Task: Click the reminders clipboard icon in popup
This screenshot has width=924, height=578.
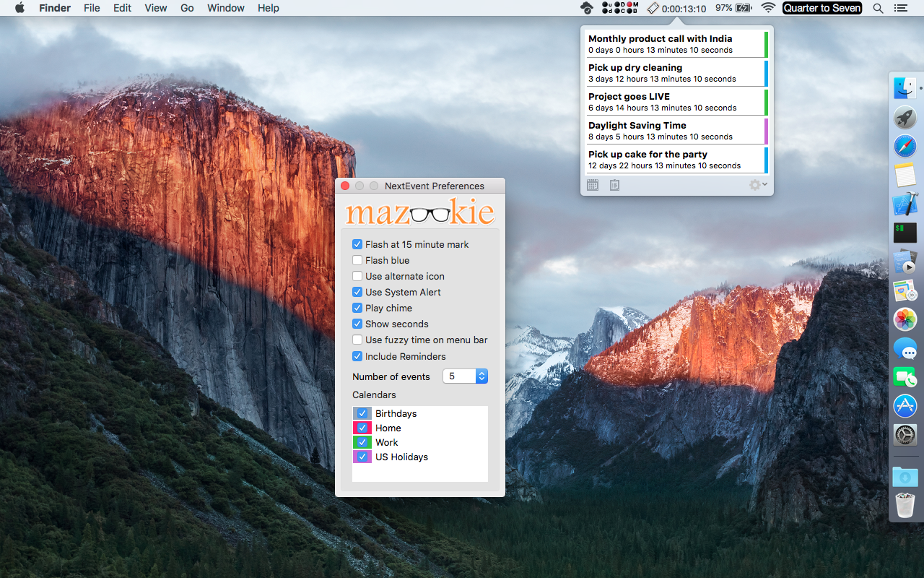Action: pos(614,185)
